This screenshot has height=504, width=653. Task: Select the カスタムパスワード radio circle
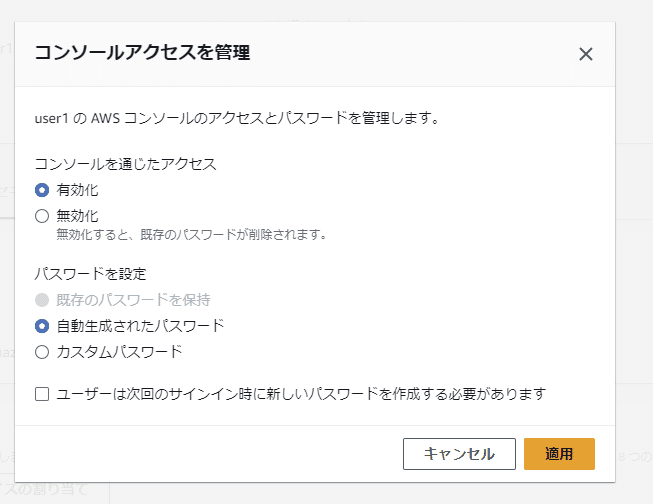click(x=42, y=352)
